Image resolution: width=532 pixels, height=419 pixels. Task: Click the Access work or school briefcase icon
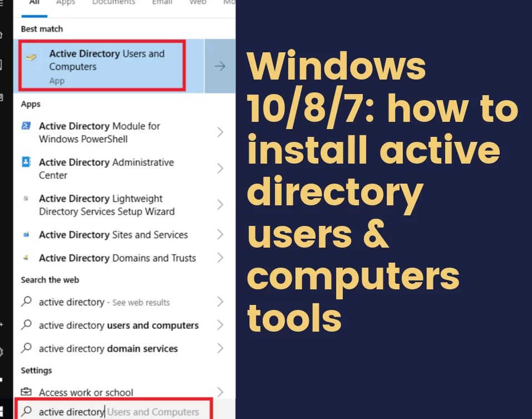point(26,392)
